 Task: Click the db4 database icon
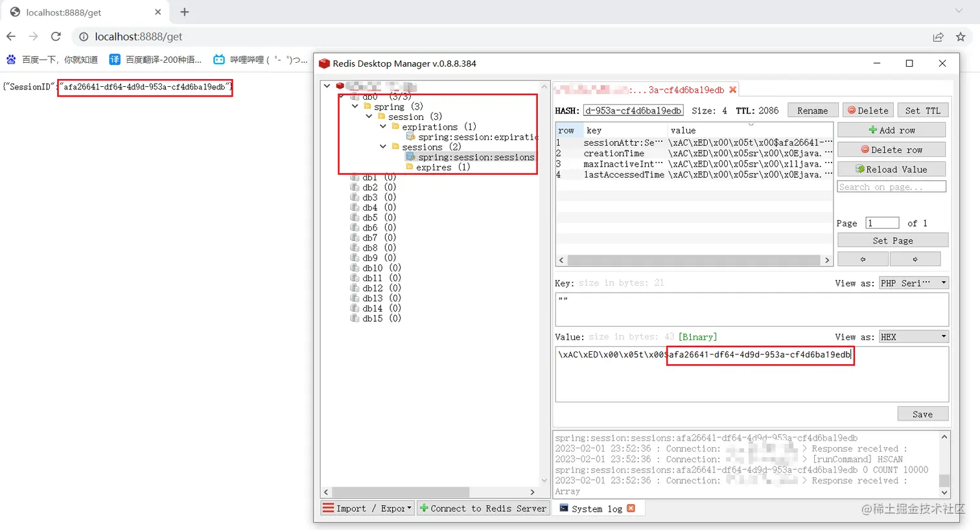click(x=355, y=207)
